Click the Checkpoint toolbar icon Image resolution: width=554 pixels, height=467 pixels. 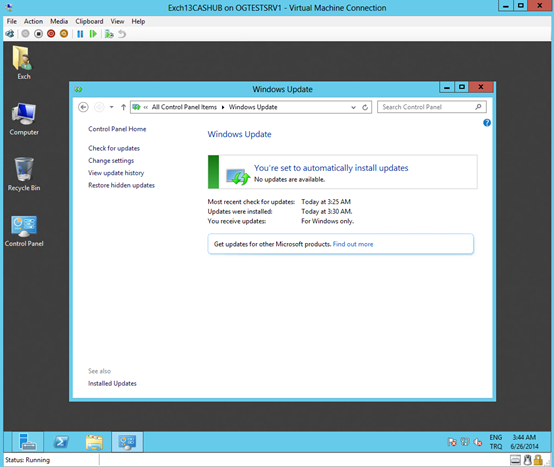coord(109,34)
